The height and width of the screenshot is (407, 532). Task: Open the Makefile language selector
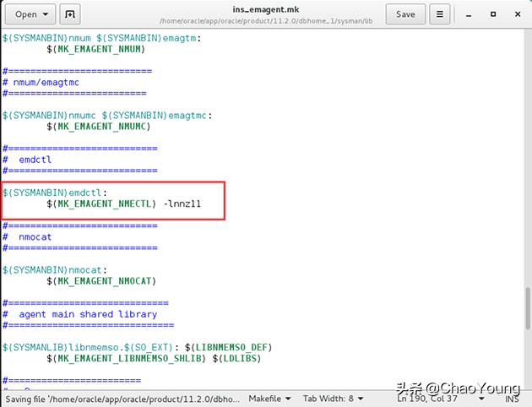[269, 399]
